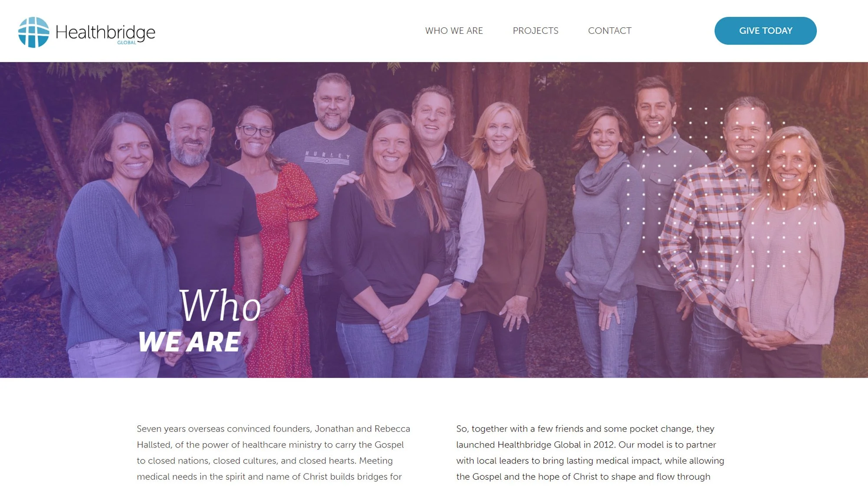This screenshot has width=868, height=487.
Task: Click the paragraph starting "Seven years overseas"
Action: (x=273, y=452)
